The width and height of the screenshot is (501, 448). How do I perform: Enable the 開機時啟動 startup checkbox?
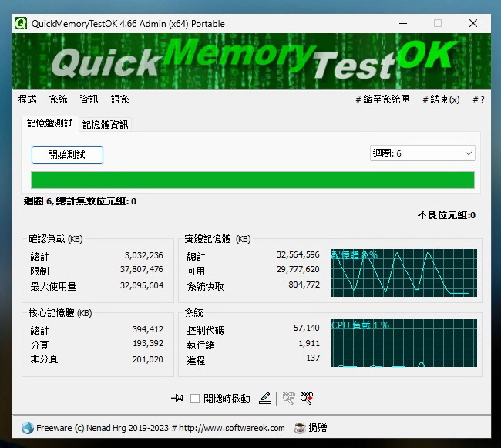[x=195, y=399]
